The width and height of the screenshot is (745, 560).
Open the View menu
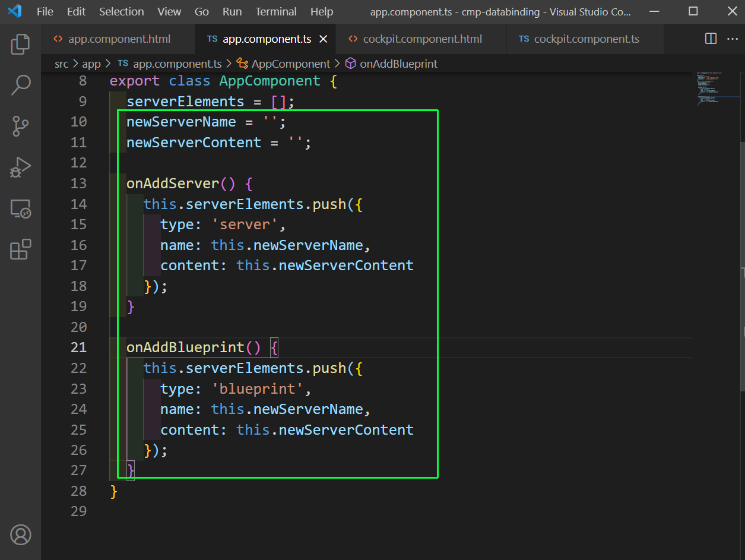pyautogui.click(x=170, y=11)
